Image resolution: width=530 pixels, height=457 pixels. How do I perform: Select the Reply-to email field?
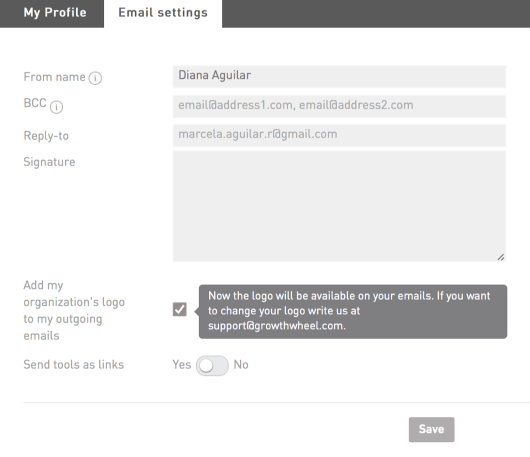339,136
